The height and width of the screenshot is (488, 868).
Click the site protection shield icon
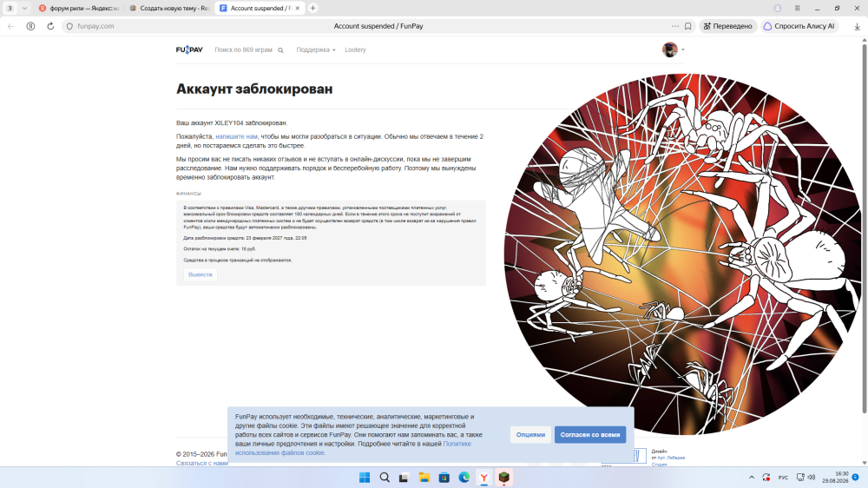[69, 26]
